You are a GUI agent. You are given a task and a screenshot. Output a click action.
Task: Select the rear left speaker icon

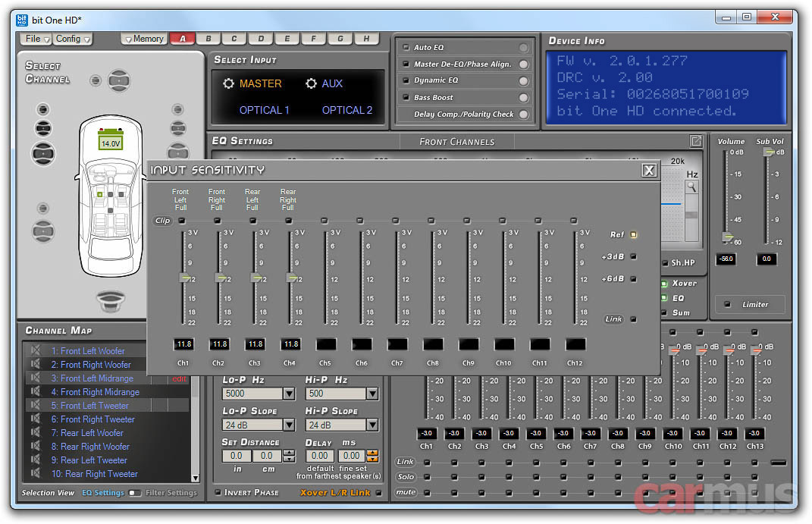click(x=43, y=231)
